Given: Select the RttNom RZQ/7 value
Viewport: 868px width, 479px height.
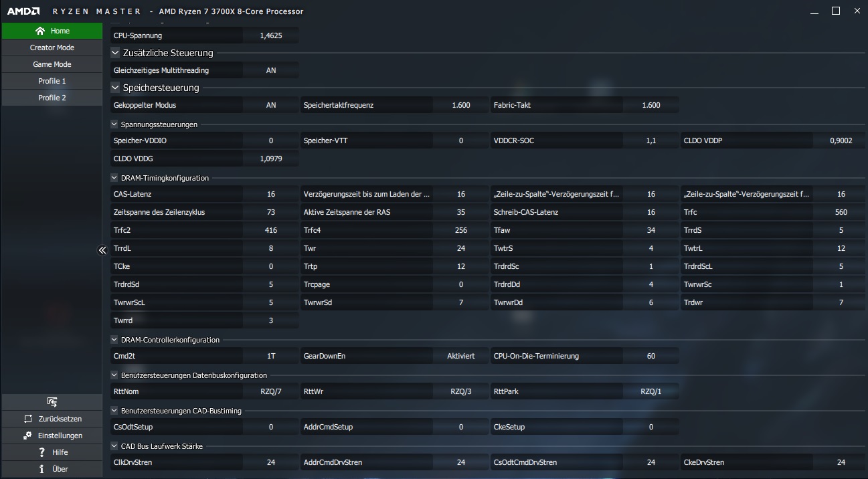Looking at the screenshot, I should pos(271,391).
